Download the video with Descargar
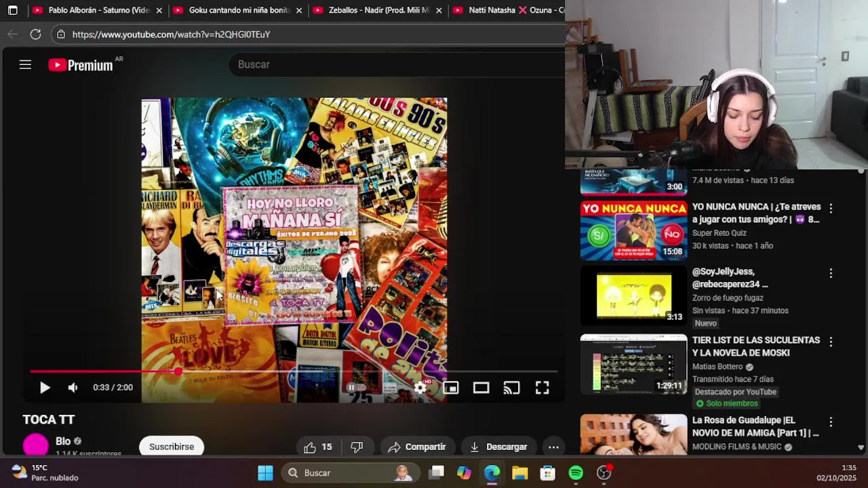Viewport: 868px width, 488px height. 498,447
